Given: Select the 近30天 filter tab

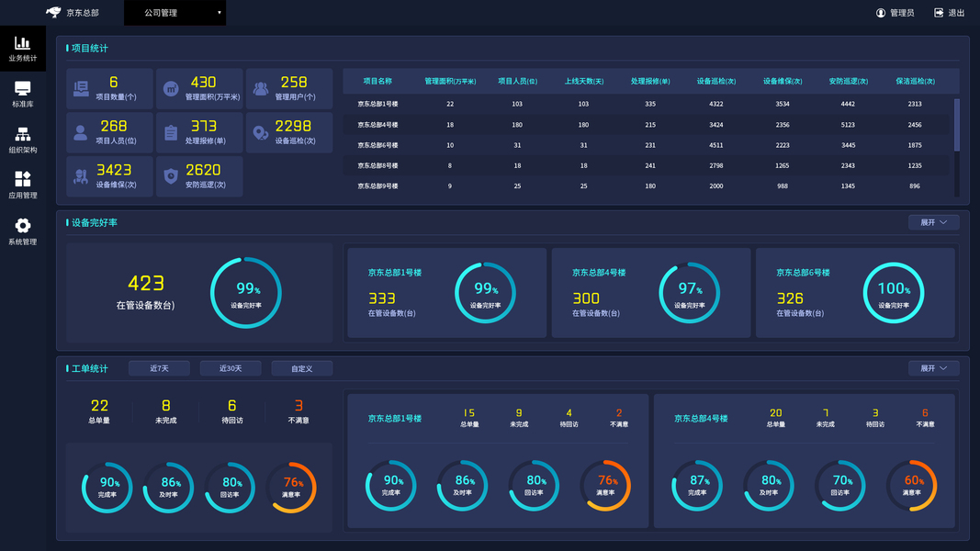Looking at the screenshot, I should tap(231, 368).
